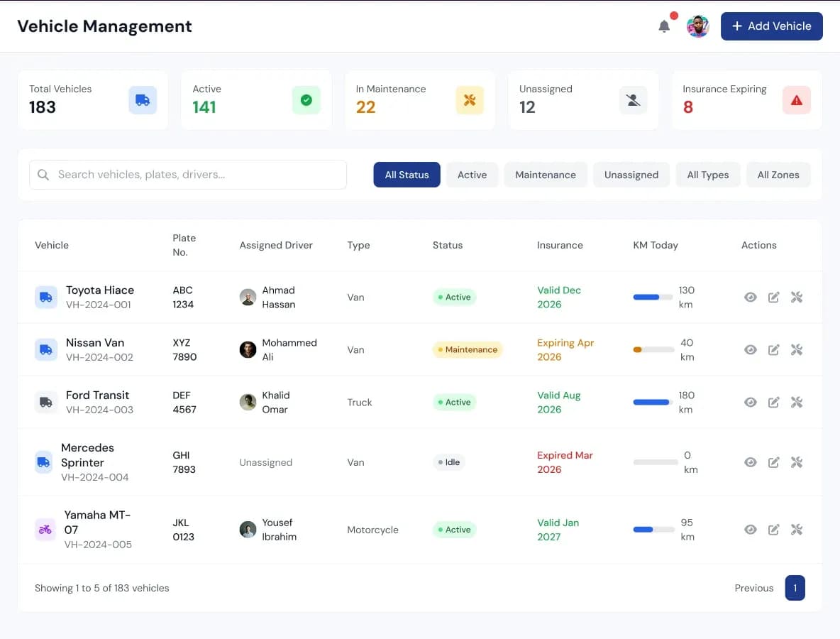Image resolution: width=840 pixels, height=639 pixels.
Task: Select the All Status filter
Action: point(407,175)
